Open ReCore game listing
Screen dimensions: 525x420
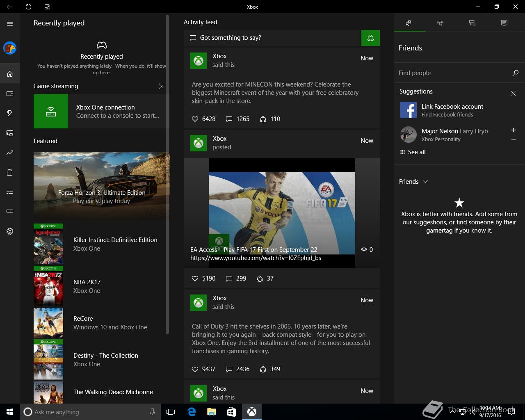[101, 323]
